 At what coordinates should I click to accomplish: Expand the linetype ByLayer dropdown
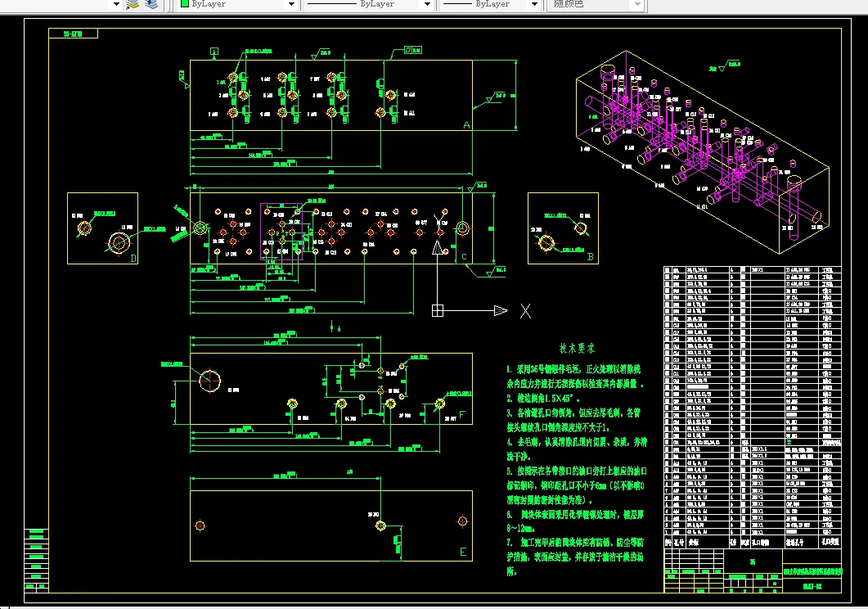(427, 4)
